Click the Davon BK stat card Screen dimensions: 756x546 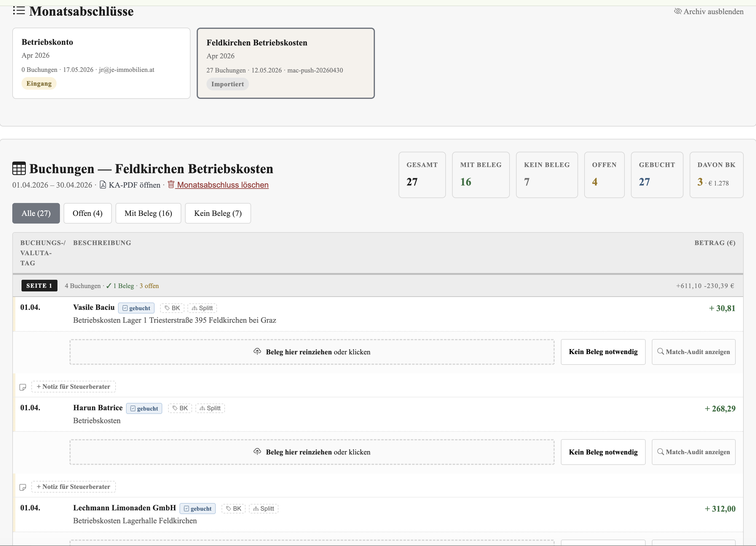pyautogui.click(x=716, y=175)
